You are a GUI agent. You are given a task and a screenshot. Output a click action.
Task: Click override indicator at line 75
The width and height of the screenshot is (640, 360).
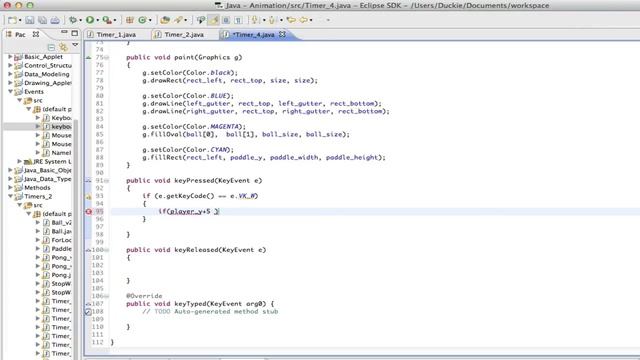click(89, 58)
